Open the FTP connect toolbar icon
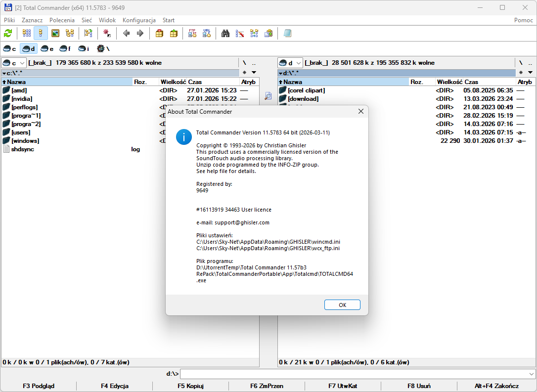This screenshot has width=537, height=392. point(192,33)
